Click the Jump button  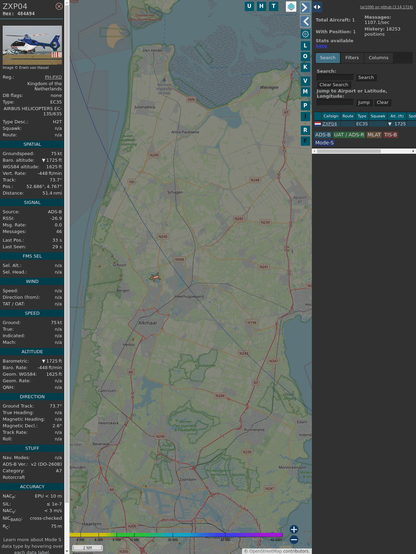[x=363, y=102]
